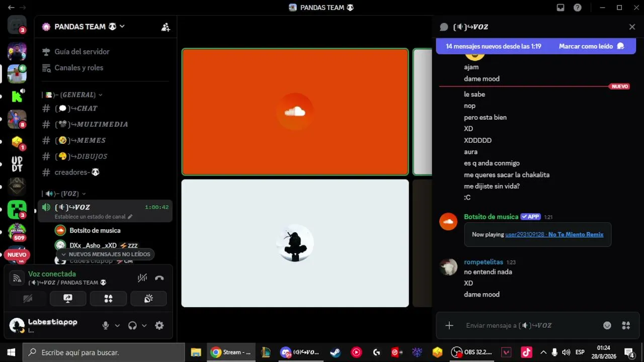The width and height of the screenshot is (644, 362).
Task: Open the MEMES text channel
Action: click(106, 140)
